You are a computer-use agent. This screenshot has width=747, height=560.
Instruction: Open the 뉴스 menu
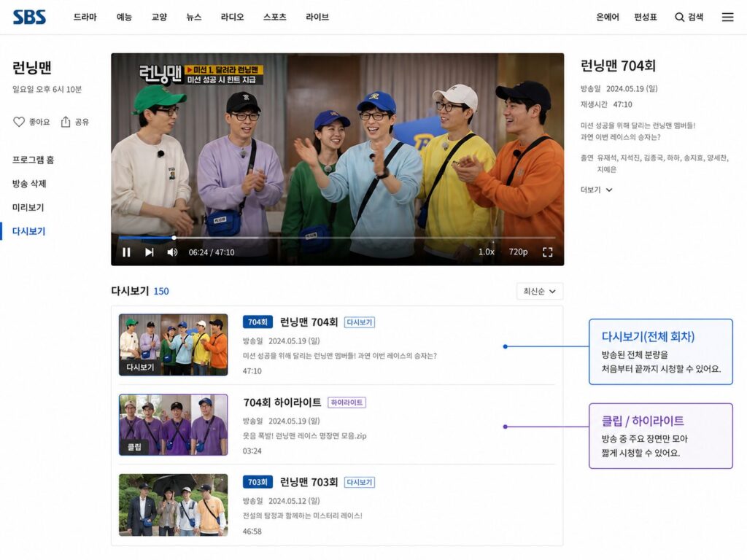[194, 17]
